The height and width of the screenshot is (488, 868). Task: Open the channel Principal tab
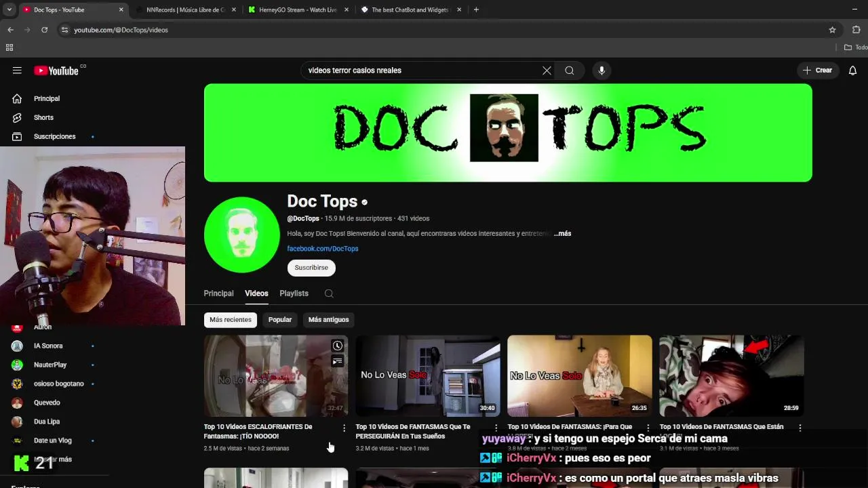[218, 293]
